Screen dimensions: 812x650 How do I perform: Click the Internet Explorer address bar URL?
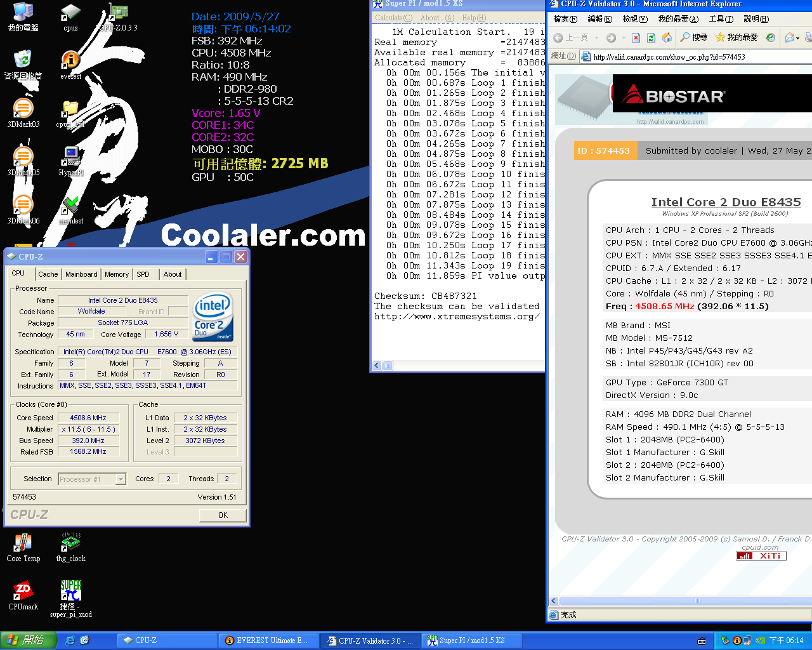[x=669, y=56]
